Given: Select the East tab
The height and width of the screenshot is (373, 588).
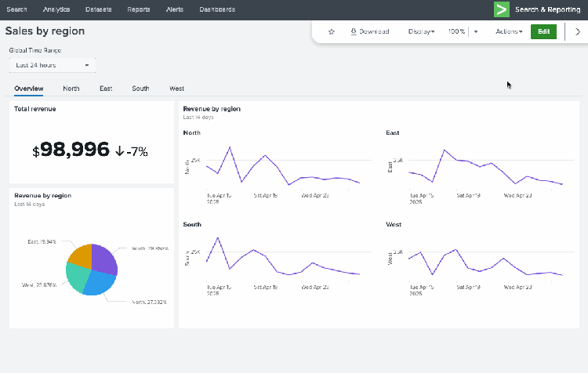Looking at the screenshot, I should [x=106, y=89].
